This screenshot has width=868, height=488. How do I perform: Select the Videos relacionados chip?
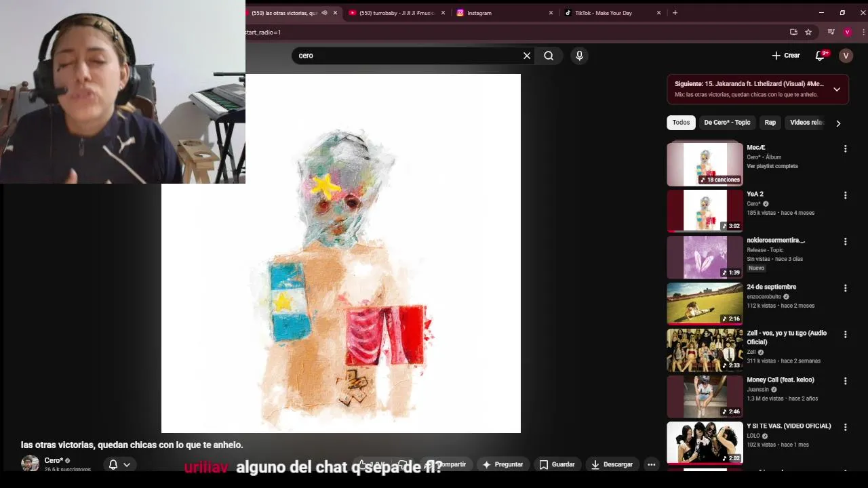806,123
